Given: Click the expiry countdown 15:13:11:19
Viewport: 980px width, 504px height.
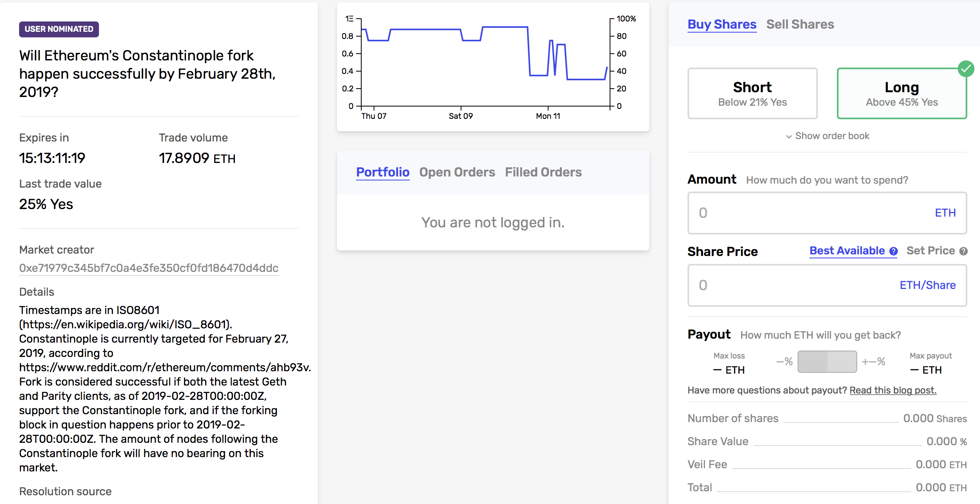Looking at the screenshot, I should (x=52, y=158).
